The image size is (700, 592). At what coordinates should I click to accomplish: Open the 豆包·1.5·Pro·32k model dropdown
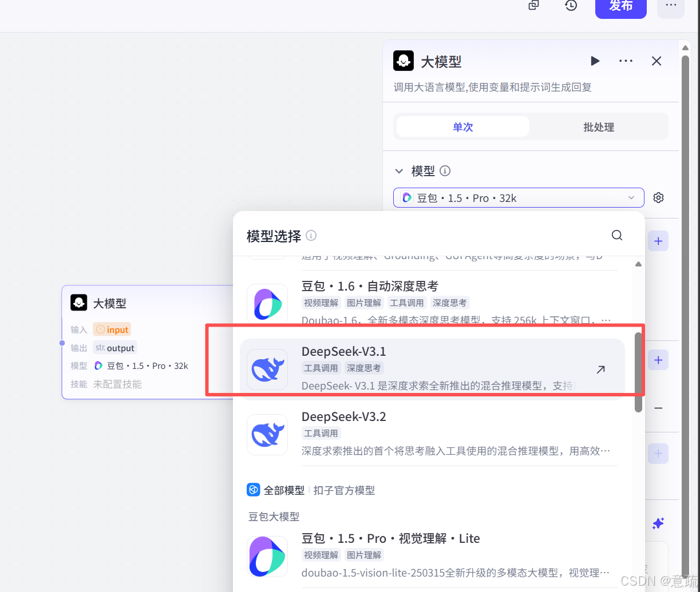519,198
